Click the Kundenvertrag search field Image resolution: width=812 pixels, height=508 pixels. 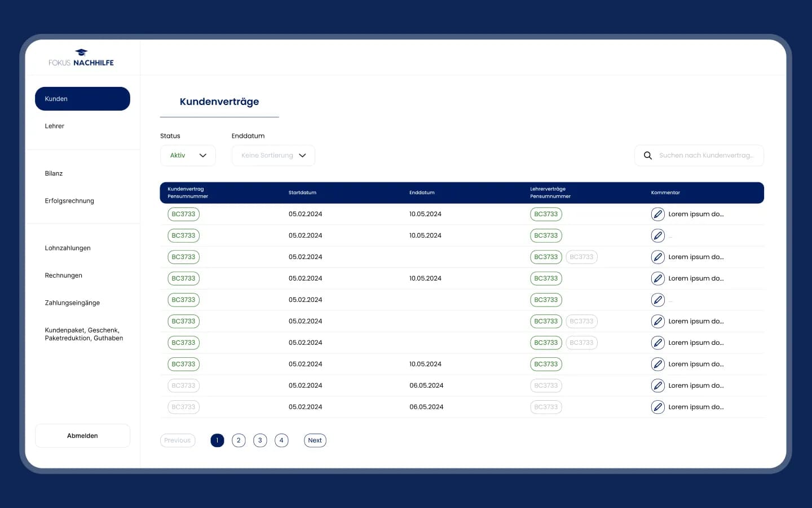pyautogui.click(x=699, y=156)
